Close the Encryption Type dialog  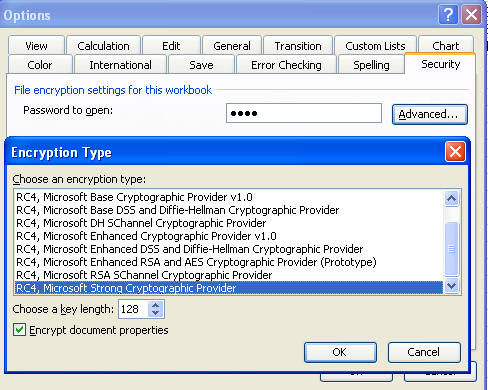click(x=455, y=152)
